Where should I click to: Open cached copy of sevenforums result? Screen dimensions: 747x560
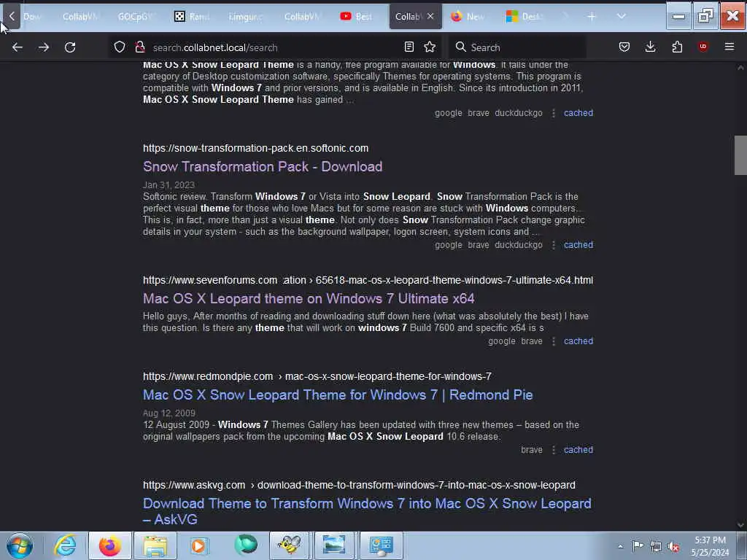click(578, 341)
